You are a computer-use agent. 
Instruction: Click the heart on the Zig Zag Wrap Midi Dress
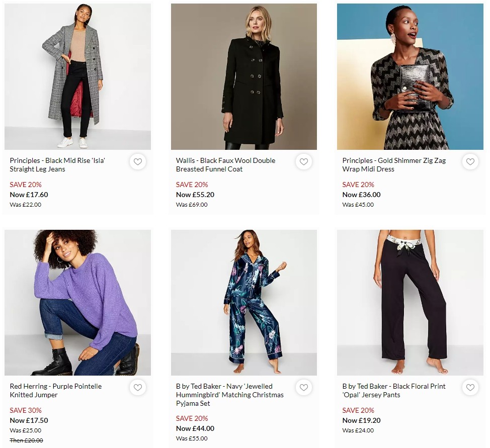tap(470, 162)
